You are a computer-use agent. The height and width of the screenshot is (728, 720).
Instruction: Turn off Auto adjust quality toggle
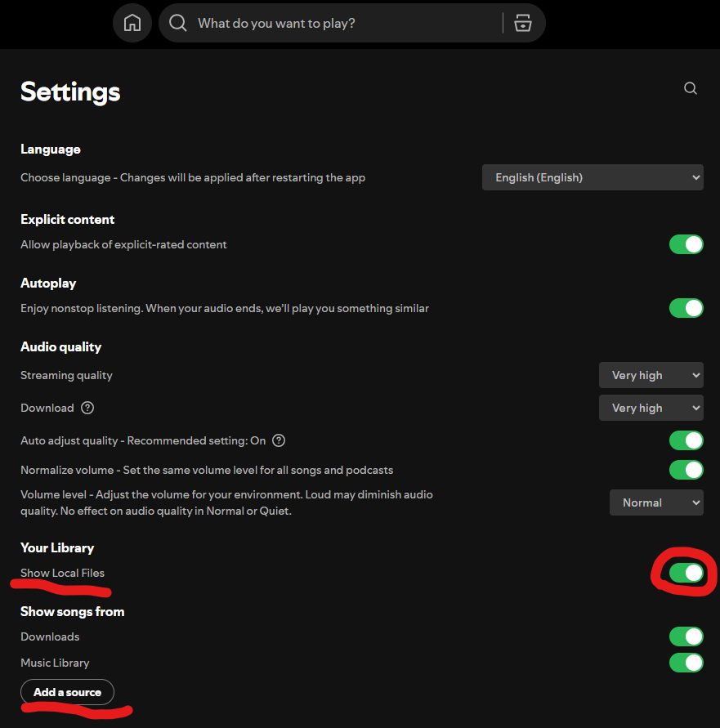(686, 440)
